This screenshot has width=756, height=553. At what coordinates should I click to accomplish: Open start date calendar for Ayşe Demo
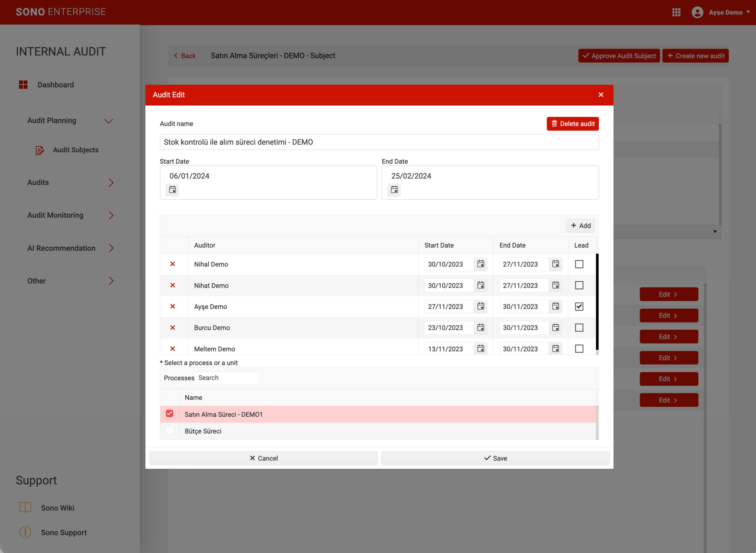(481, 306)
